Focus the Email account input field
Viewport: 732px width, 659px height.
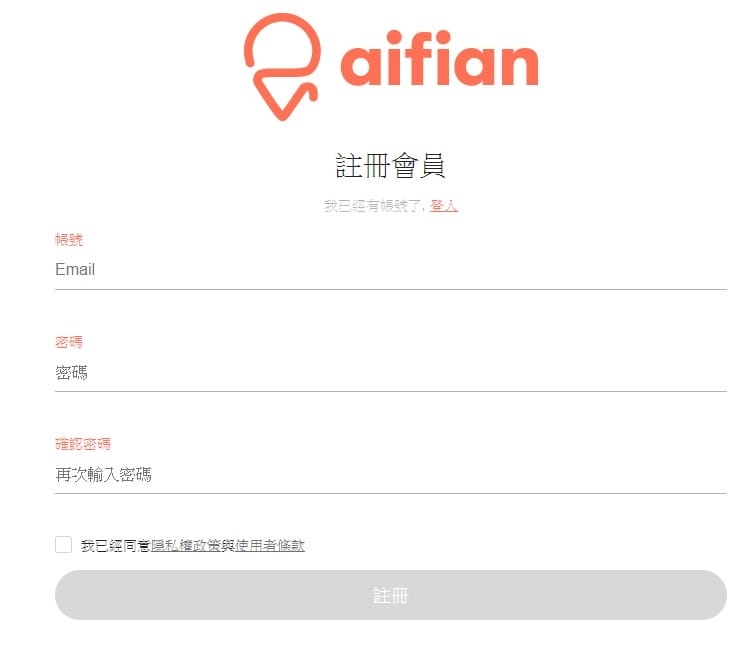[390, 270]
